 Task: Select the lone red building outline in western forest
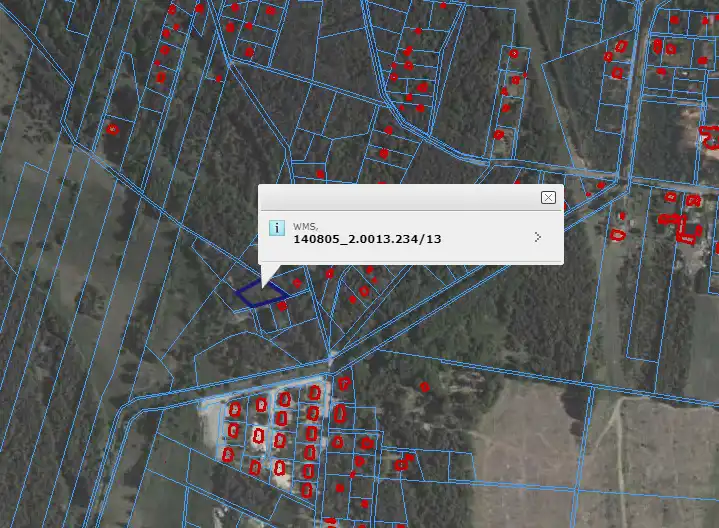[112, 129]
